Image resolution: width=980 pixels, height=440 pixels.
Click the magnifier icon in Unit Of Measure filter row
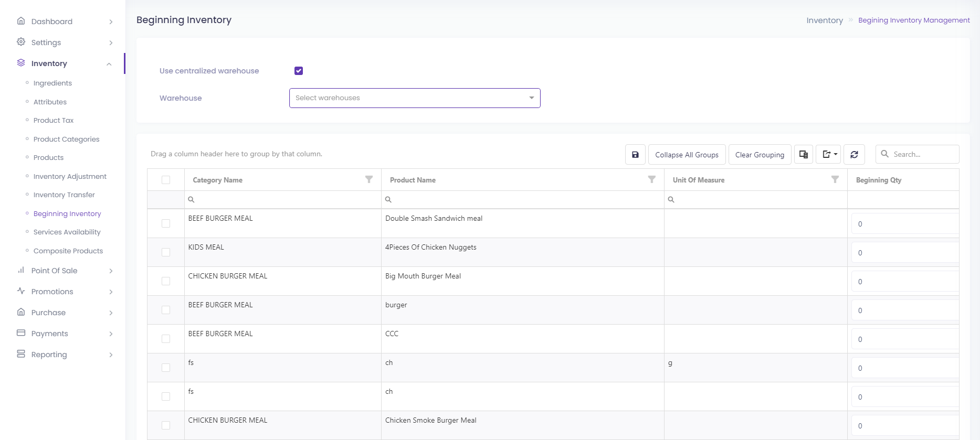pos(671,199)
